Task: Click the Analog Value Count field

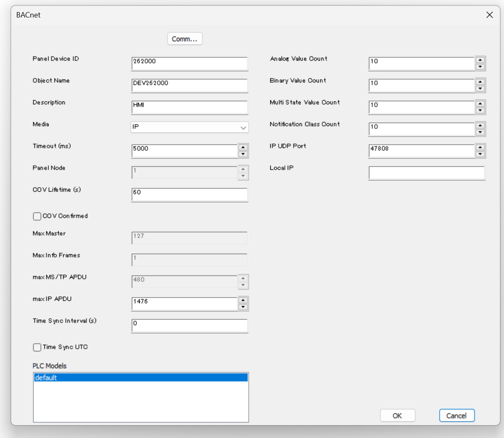Action: (422, 64)
